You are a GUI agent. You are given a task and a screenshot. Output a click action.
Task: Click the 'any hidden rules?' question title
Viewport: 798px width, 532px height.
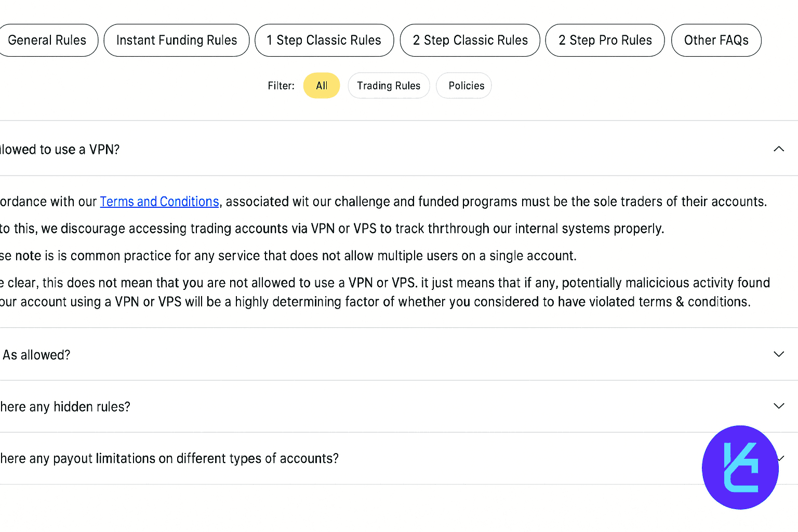coord(65,407)
